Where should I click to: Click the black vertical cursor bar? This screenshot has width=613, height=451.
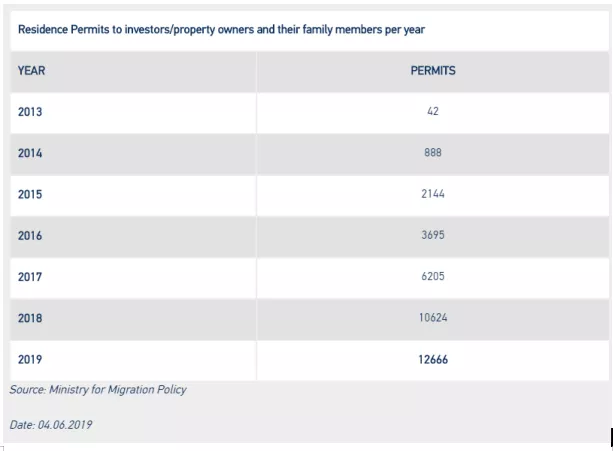point(610,435)
